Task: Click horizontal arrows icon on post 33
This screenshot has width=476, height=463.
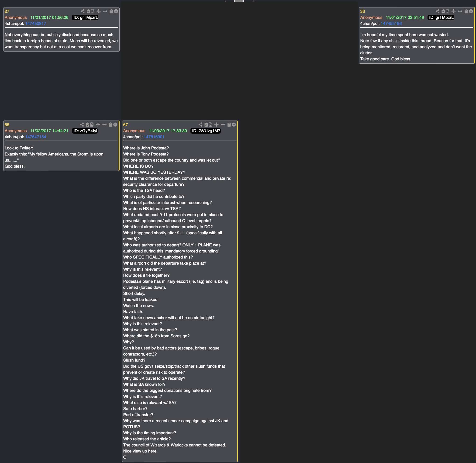Action: (x=460, y=11)
